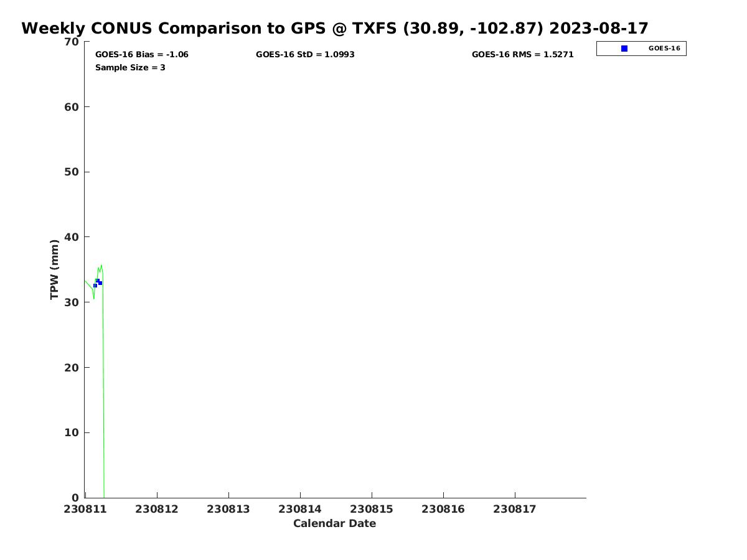Click the 230815 date tick label
747x560 pixels.
click(x=372, y=510)
